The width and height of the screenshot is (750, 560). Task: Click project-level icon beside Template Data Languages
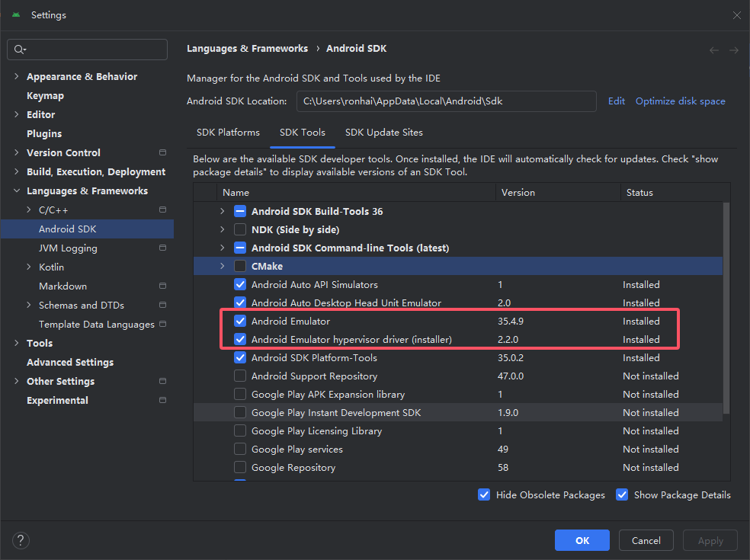tap(162, 324)
